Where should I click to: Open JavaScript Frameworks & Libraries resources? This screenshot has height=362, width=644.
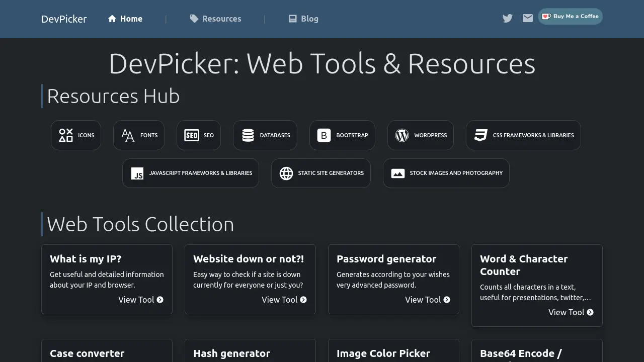pos(191,173)
